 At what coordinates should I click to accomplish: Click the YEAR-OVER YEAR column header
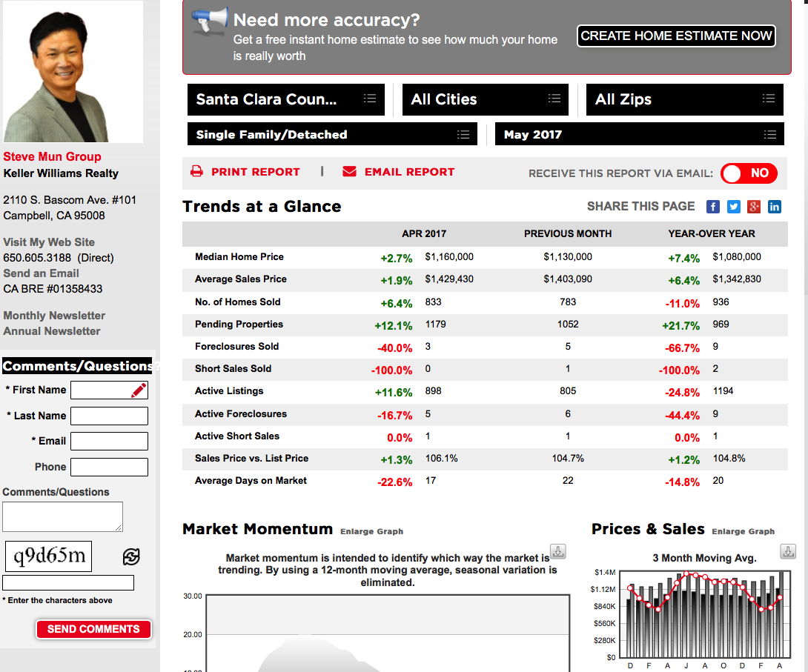(712, 234)
